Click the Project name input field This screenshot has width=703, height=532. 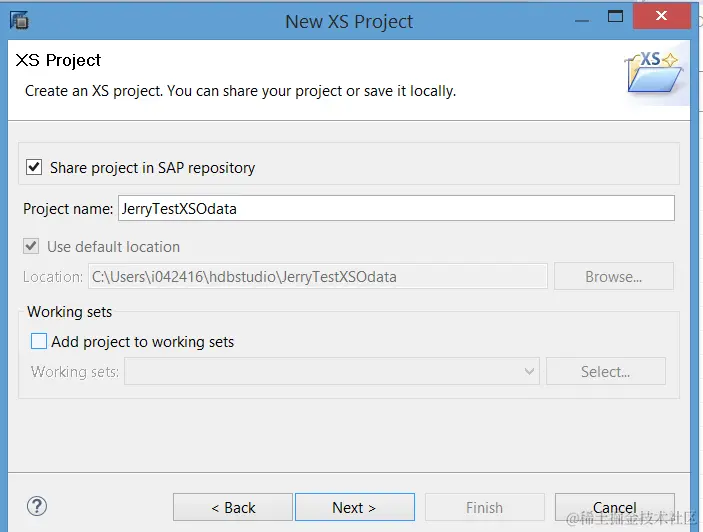pyautogui.click(x=396, y=208)
